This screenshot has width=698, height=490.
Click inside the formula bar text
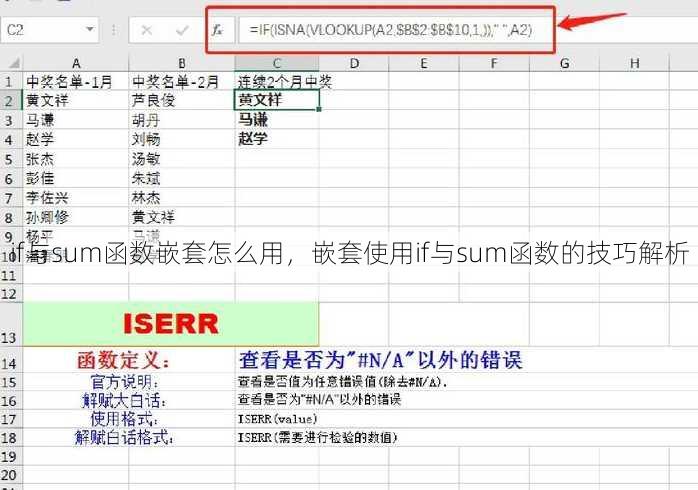pyautogui.click(x=390, y=30)
